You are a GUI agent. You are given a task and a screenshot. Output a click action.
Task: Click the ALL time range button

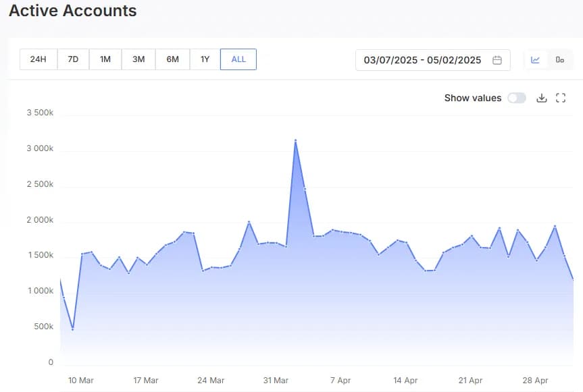[238, 59]
